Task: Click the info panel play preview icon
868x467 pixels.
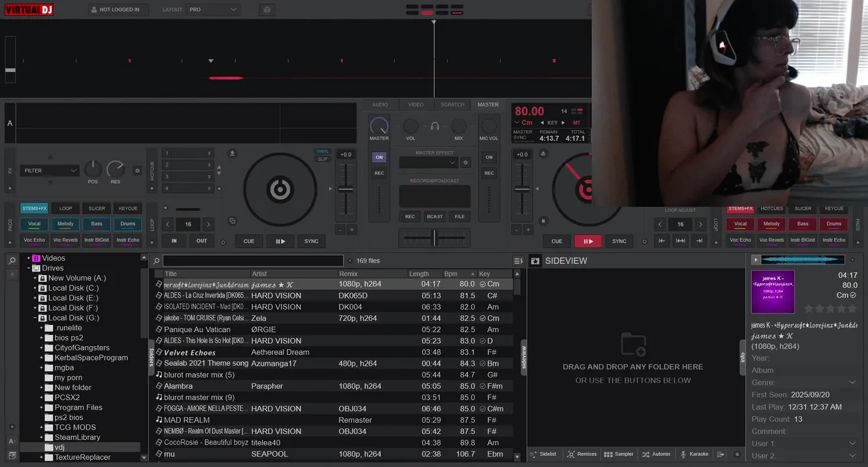Action: coord(755,260)
